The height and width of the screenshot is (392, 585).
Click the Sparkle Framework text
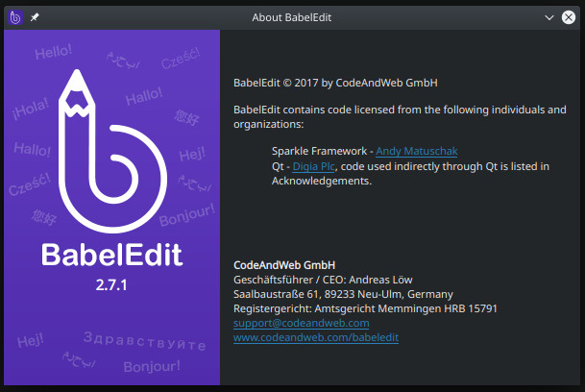[319, 151]
